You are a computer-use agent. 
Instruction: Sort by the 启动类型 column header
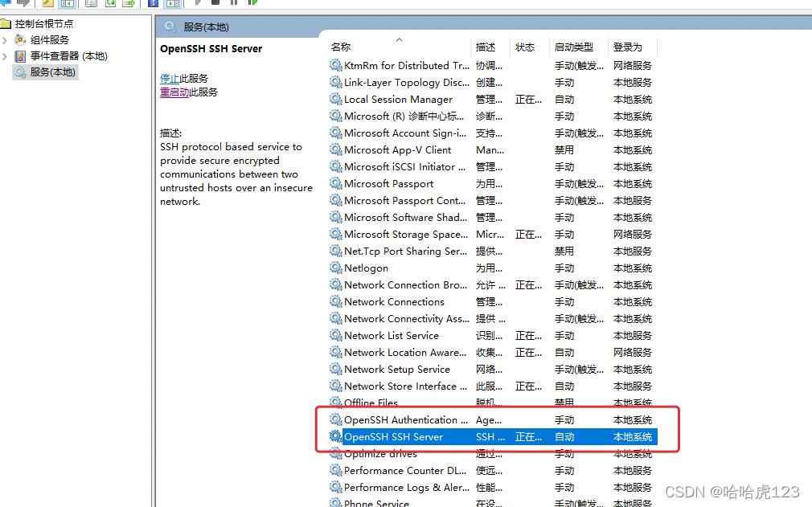[574, 47]
